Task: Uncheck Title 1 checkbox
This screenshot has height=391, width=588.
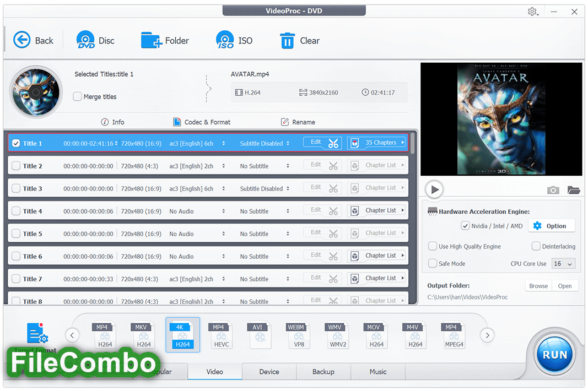Action: pyautogui.click(x=16, y=143)
